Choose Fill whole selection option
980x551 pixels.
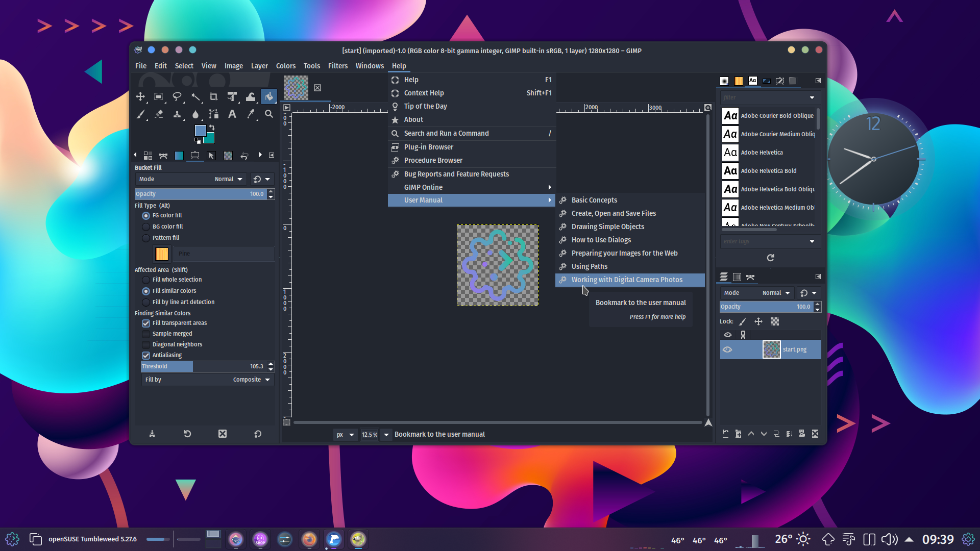tap(146, 280)
